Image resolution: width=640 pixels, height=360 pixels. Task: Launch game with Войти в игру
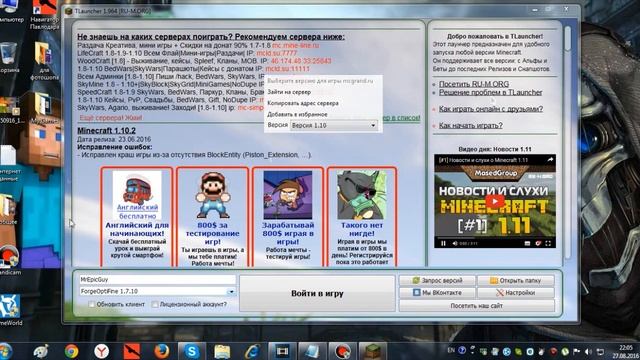tap(317, 293)
